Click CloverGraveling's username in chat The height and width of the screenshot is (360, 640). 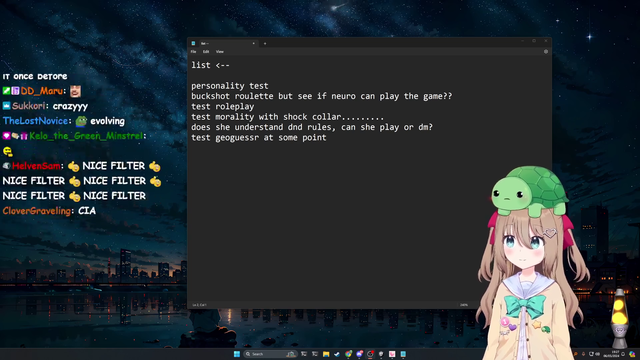click(x=37, y=211)
